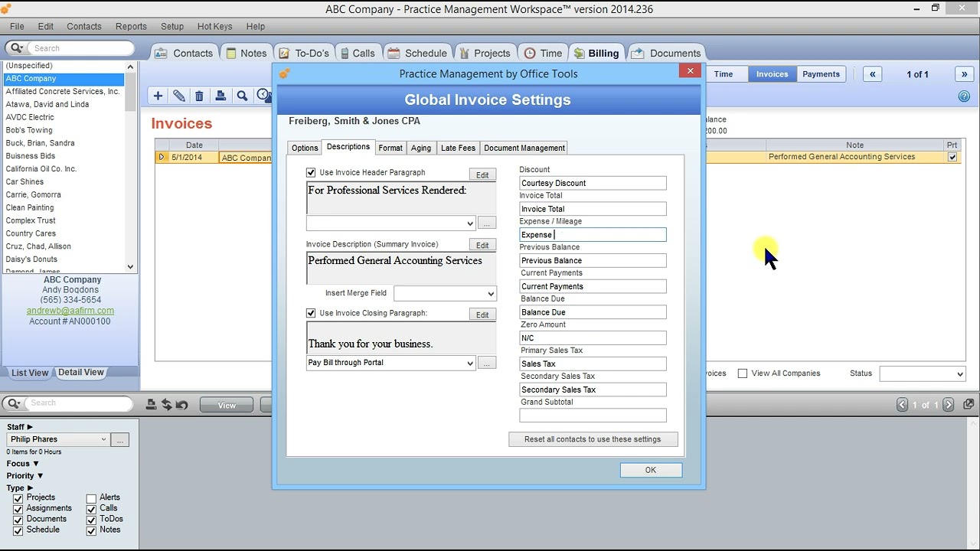Open the Setup menu

(172, 26)
